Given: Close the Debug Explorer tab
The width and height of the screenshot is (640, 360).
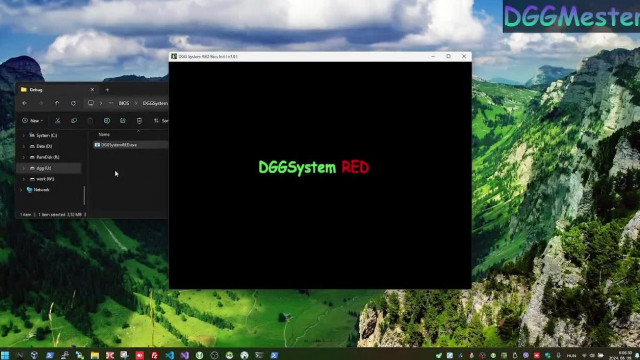Looking at the screenshot, I should pos(92,90).
